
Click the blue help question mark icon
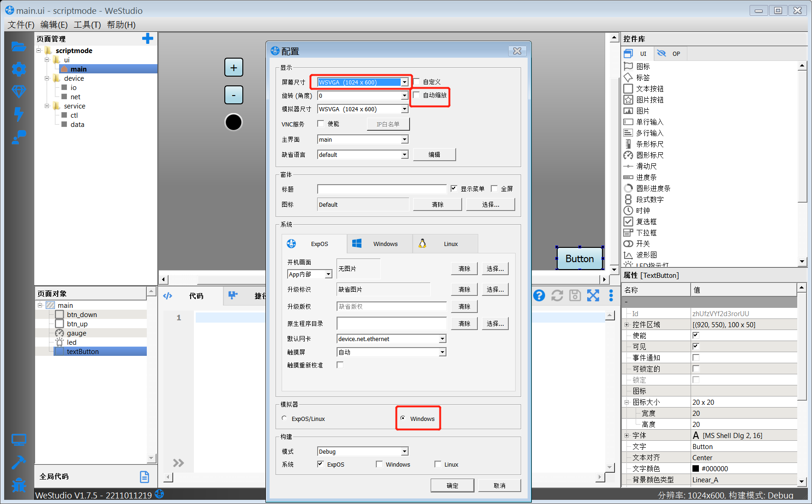point(539,295)
